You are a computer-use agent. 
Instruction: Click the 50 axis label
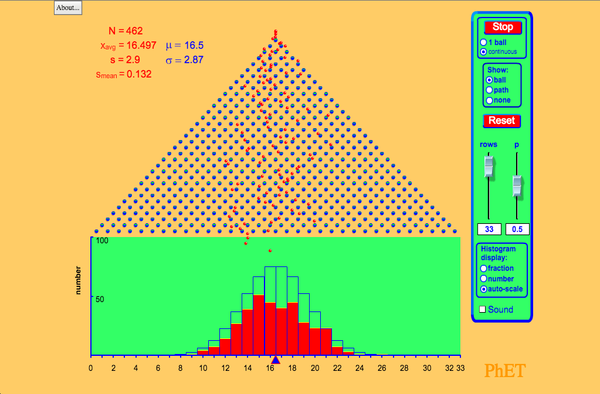point(100,299)
